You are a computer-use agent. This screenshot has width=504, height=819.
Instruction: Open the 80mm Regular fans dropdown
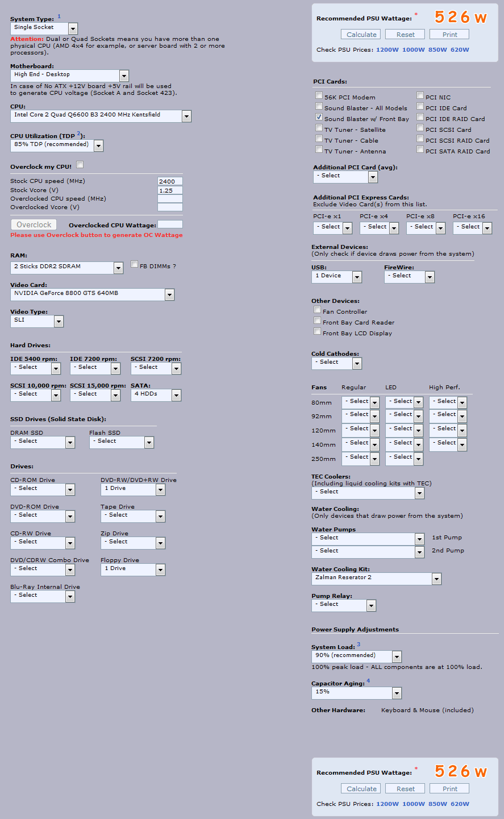tap(360, 402)
